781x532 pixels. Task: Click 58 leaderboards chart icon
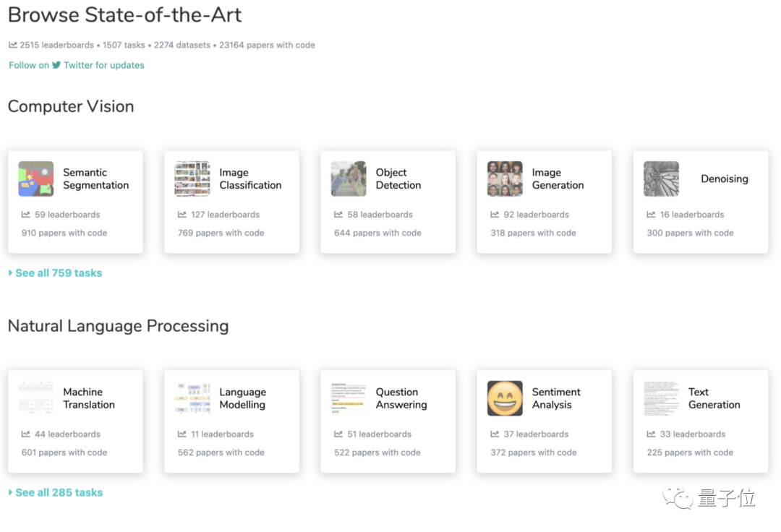click(338, 215)
